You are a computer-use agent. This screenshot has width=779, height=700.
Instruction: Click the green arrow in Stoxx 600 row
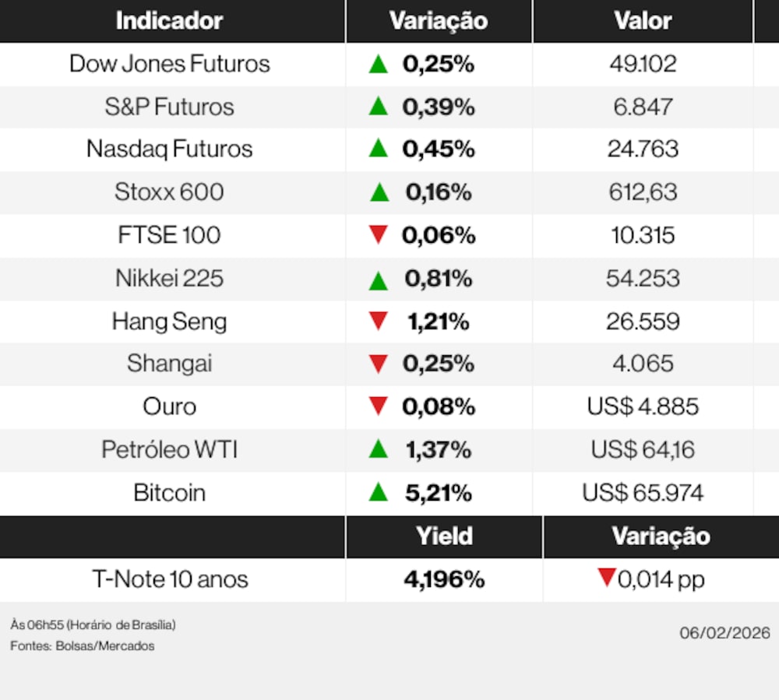coord(379,192)
